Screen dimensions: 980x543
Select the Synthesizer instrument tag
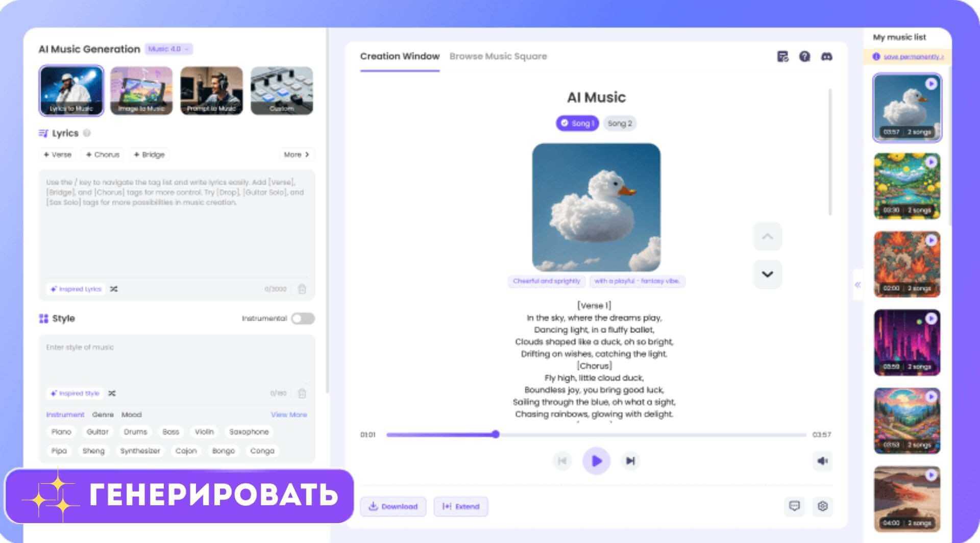point(140,451)
